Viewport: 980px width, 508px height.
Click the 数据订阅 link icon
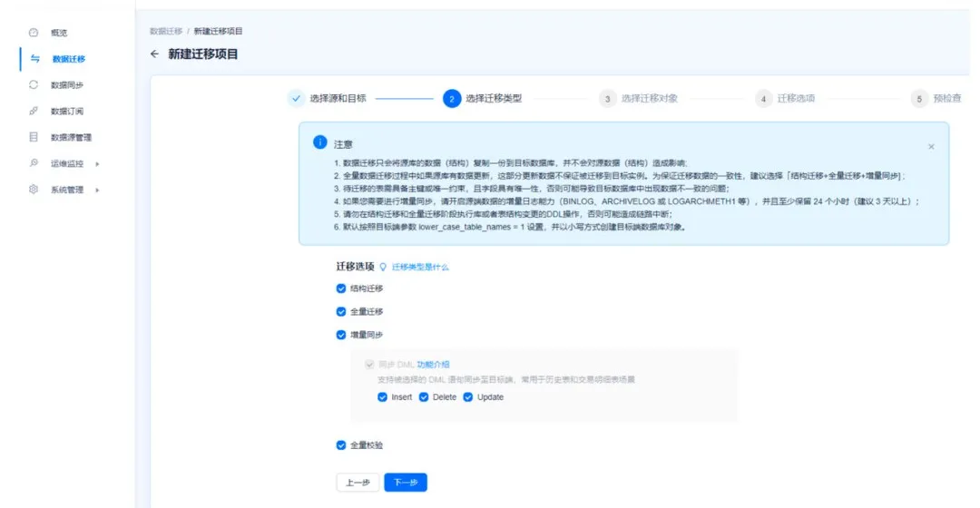click(34, 111)
